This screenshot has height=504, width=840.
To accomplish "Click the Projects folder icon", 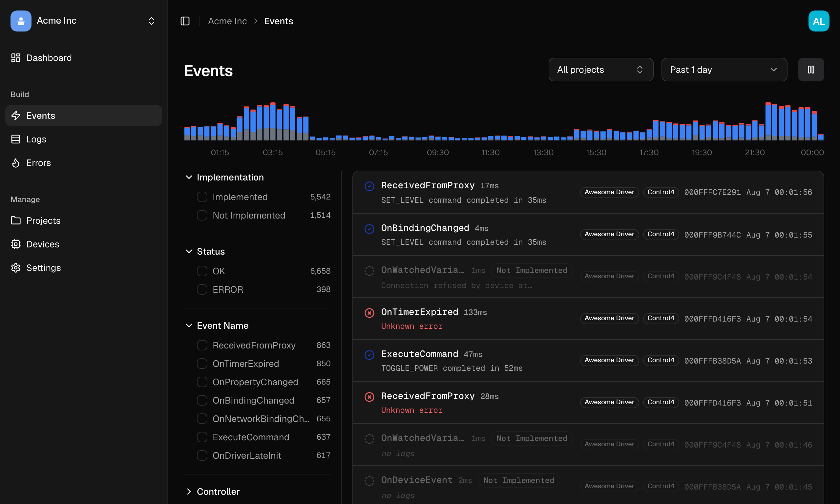I will (x=16, y=220).
